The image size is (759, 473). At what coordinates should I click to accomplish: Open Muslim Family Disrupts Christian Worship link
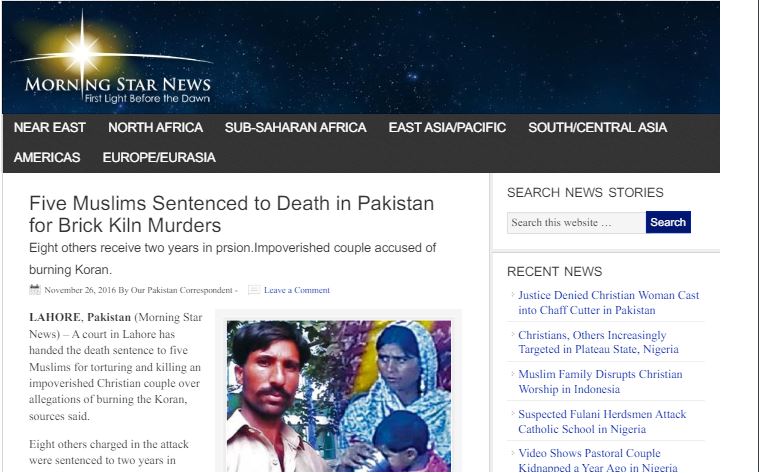coord(600,381)
